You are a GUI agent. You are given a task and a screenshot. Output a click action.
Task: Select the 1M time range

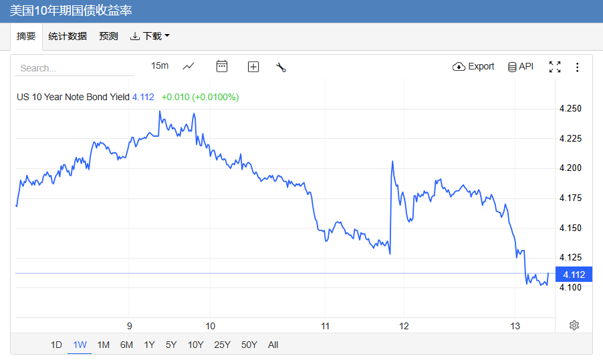tap(104, 345)
